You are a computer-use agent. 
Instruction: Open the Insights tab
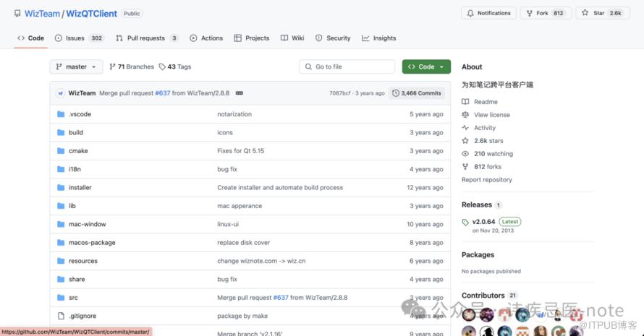click(379, 38)
